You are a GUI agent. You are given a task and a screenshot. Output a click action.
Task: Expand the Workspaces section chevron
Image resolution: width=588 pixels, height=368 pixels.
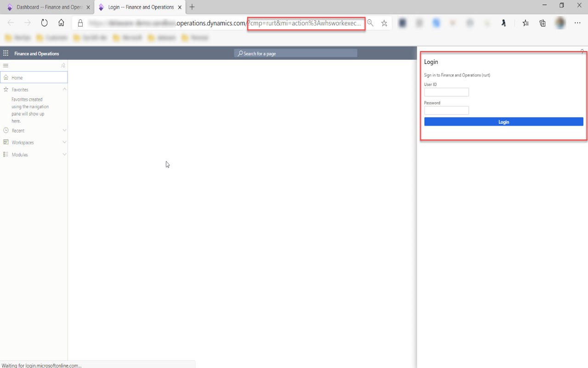pyautogui.click(x=64, y=143)
